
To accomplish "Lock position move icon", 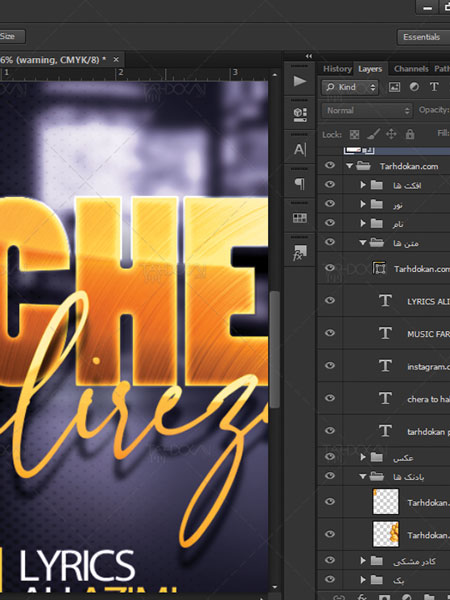I will pos(391,134).
